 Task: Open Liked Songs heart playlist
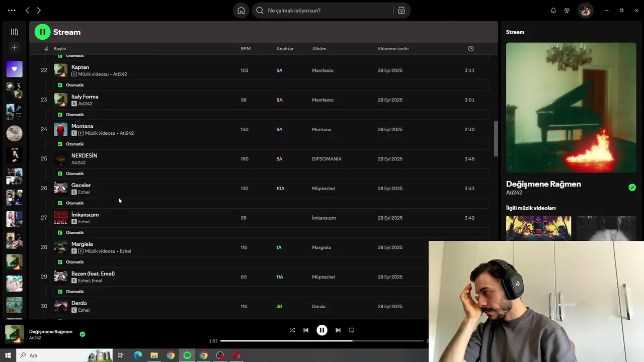(x=14, y=69)
